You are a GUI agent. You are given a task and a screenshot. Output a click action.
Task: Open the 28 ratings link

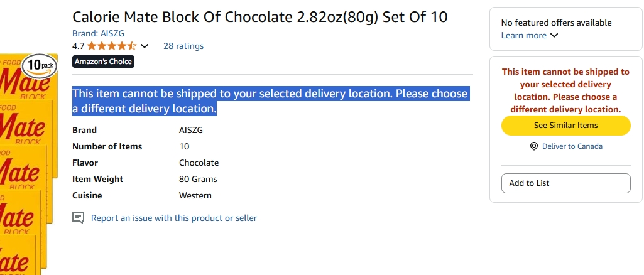pyautogui.click(x=183, y=46)
